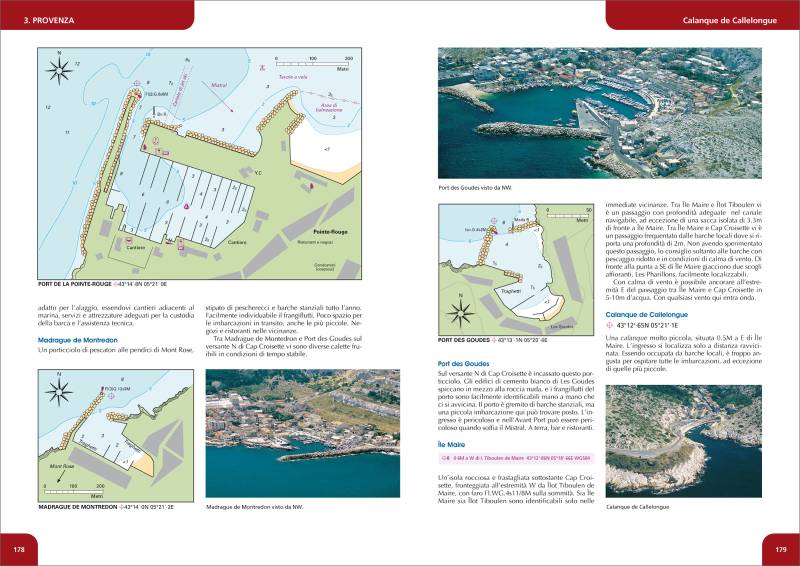Click the waypoint symbol beside Calanque de Callelongue coordinates

[609, 325]
